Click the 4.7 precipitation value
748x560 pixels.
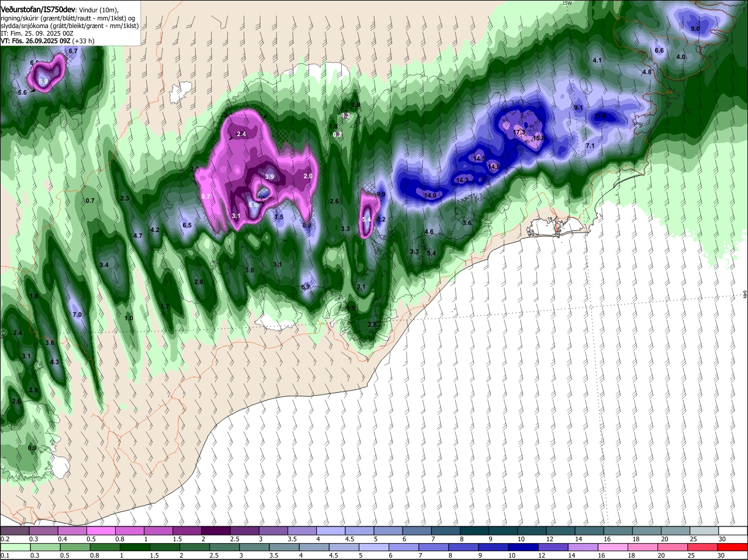coord(138,236)
